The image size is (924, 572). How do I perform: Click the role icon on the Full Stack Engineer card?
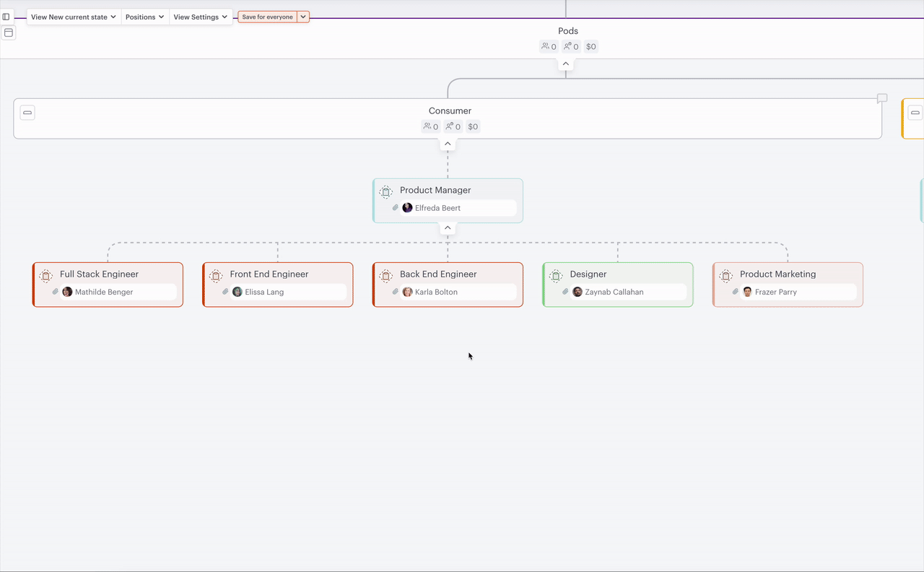click(46, 275)
